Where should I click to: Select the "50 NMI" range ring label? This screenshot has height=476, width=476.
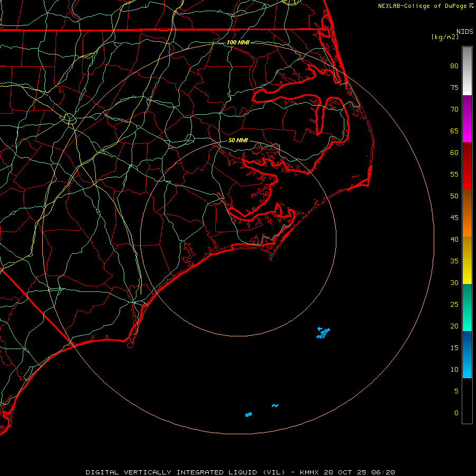238,141
